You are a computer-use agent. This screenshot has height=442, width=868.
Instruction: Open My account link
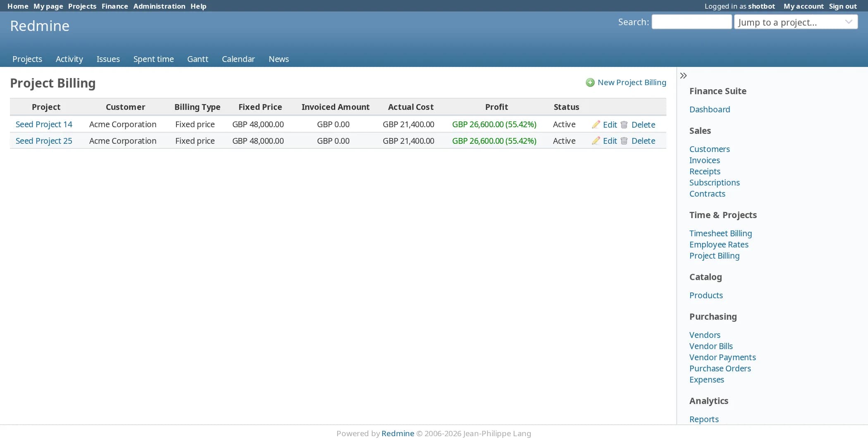tap(804, 6)
